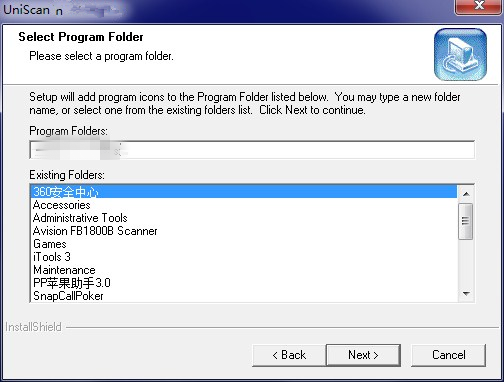
Task: Click the Next button
Action: 363,355
